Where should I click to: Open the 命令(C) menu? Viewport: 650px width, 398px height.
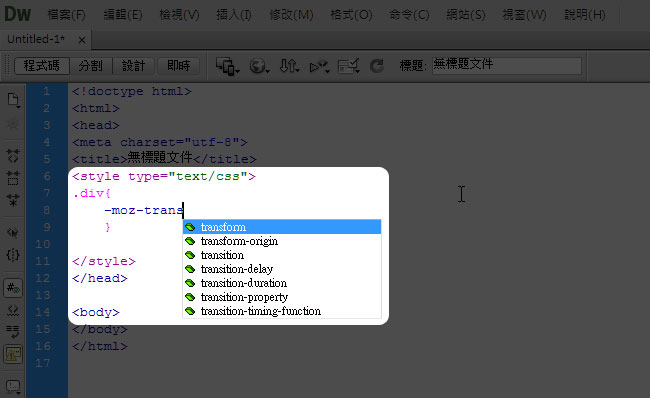(x=409, y=15)
